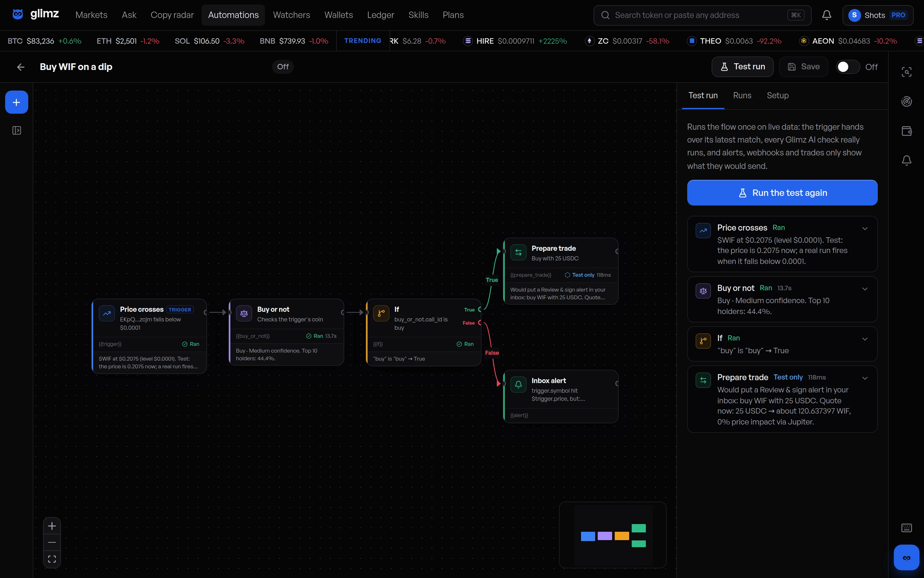Open the Glimz AI assistant button

pyautogui.click(x=906, y=557)
